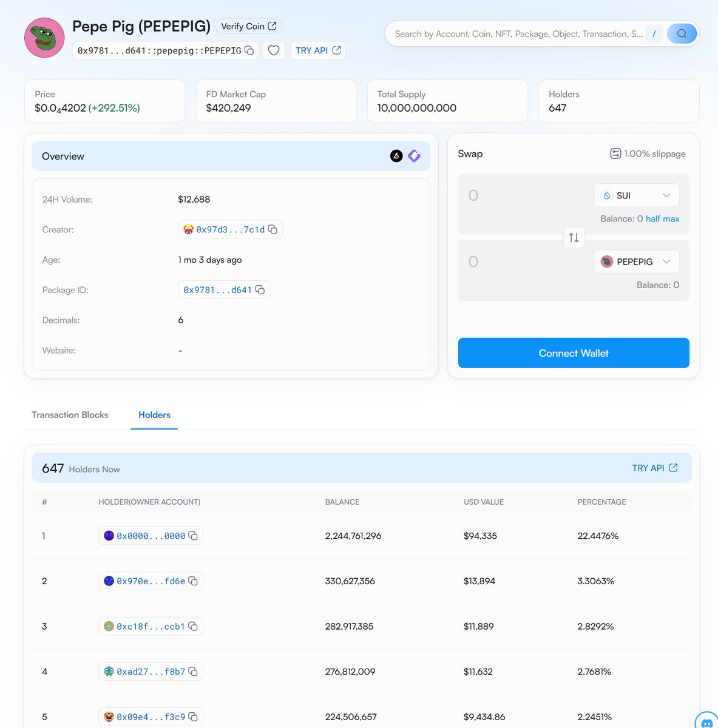The image size is (718, 728).
Task: Swap token direction with the arrows icon
Action: pos(574,237)
